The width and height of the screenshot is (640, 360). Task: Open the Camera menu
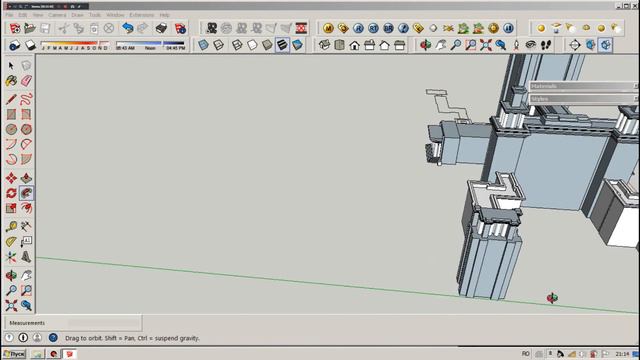[57, 15]
